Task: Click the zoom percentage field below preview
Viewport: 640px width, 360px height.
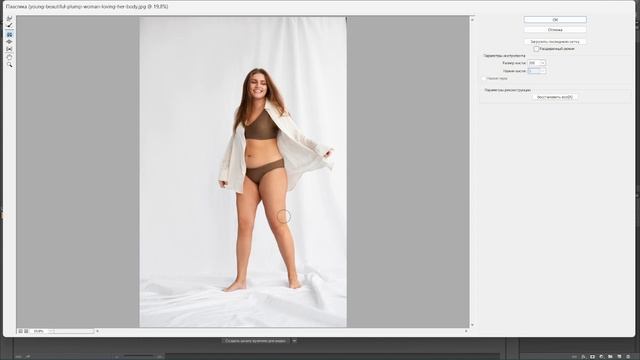Action: click(x=39, y=331)
